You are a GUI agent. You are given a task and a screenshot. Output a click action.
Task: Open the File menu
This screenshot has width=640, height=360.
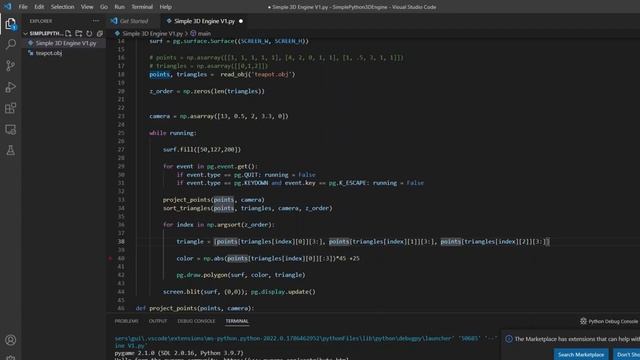tap(23, 7)
